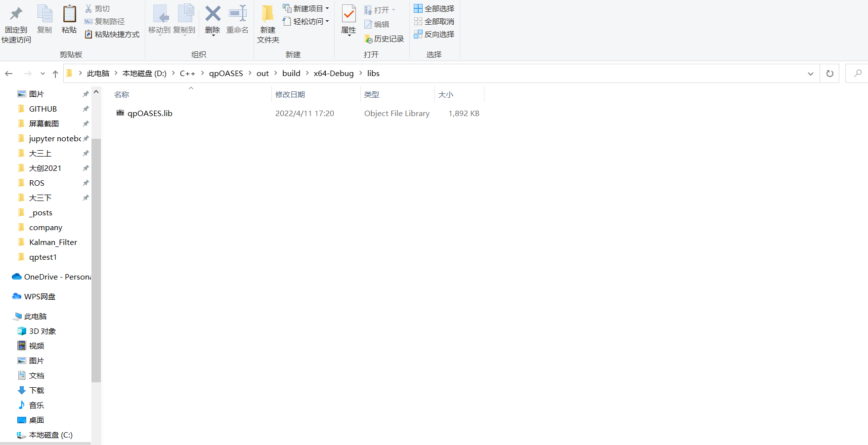Click 此电脑 in address breadcrumb
Viewport: 868px width, 445px height.
(x=98, y=73)
